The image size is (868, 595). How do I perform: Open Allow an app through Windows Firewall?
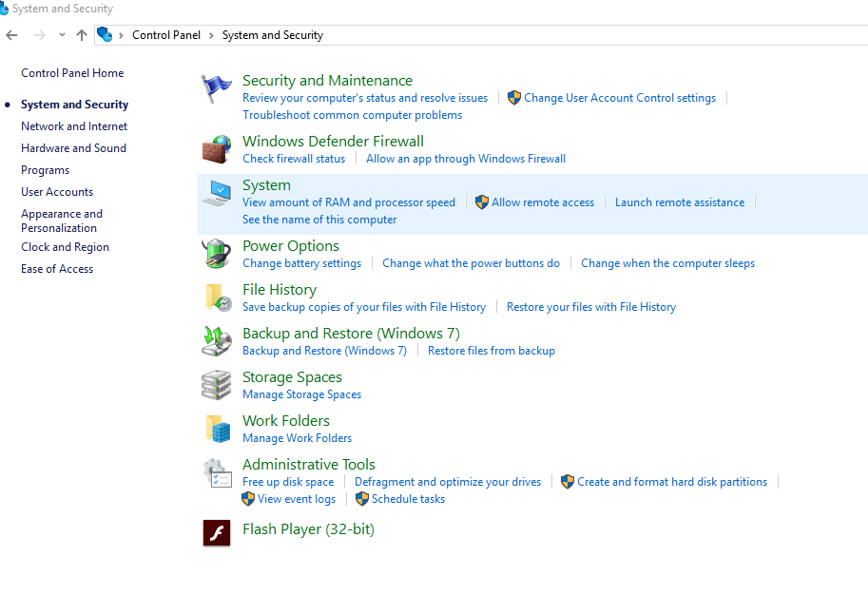466,159
